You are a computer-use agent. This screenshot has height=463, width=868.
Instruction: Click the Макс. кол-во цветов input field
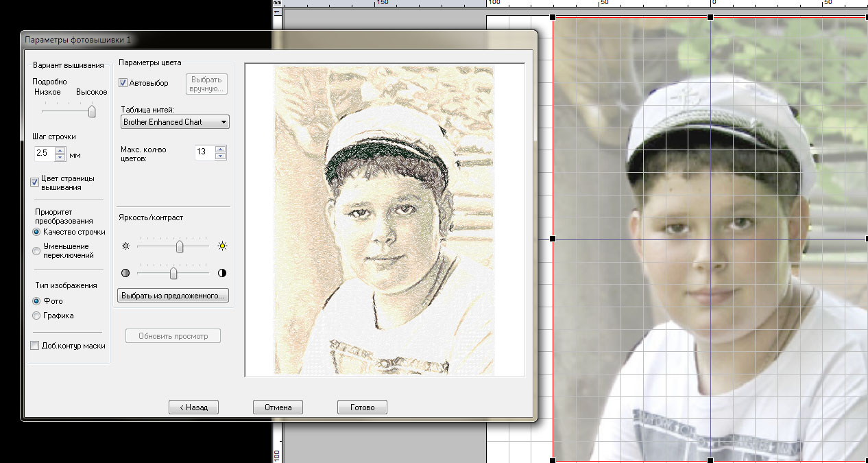pyautogui.click(x=204, y=152)
